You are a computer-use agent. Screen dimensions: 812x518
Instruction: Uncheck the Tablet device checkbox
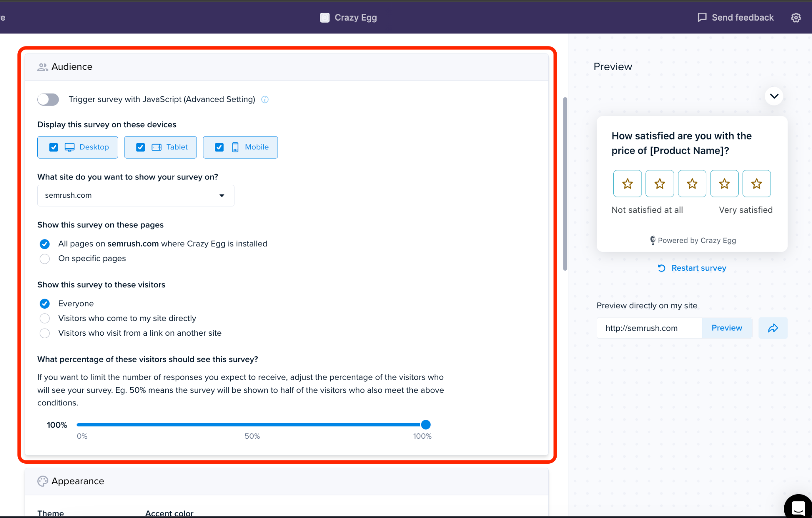140,147
